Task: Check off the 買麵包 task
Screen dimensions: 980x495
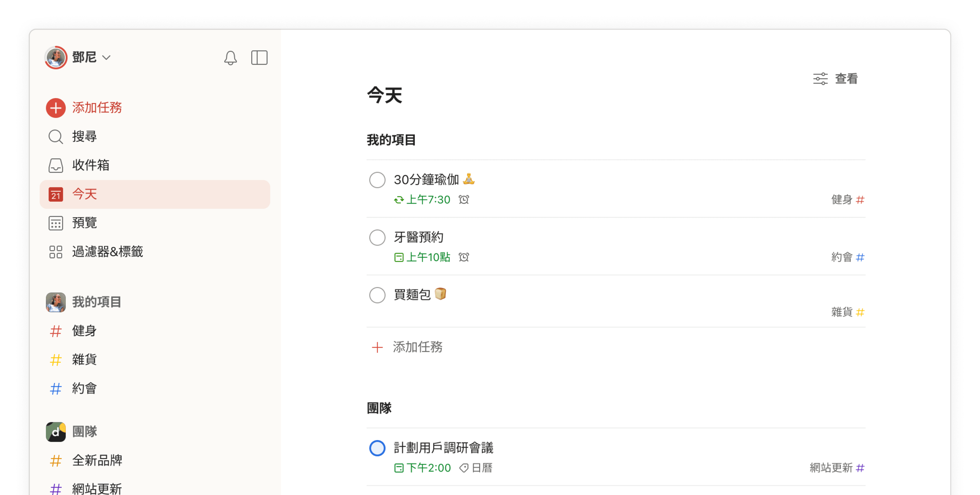Action: [x=377, y=295]
